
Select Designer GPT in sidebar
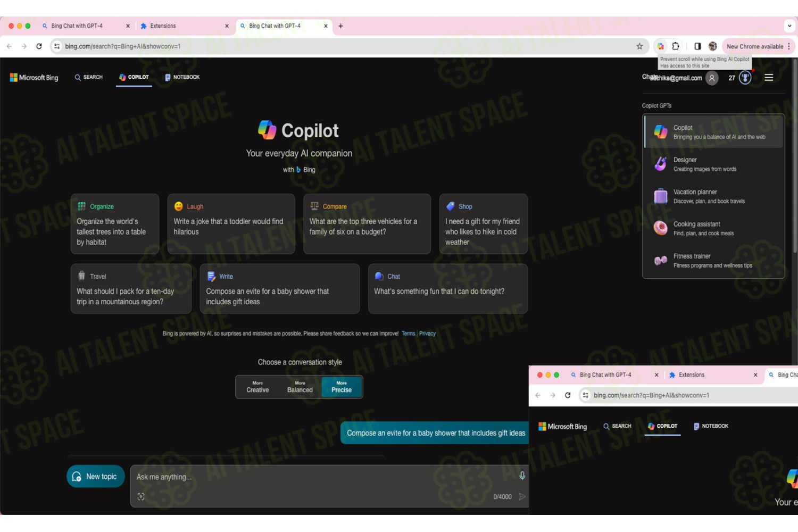coord(713,164)
